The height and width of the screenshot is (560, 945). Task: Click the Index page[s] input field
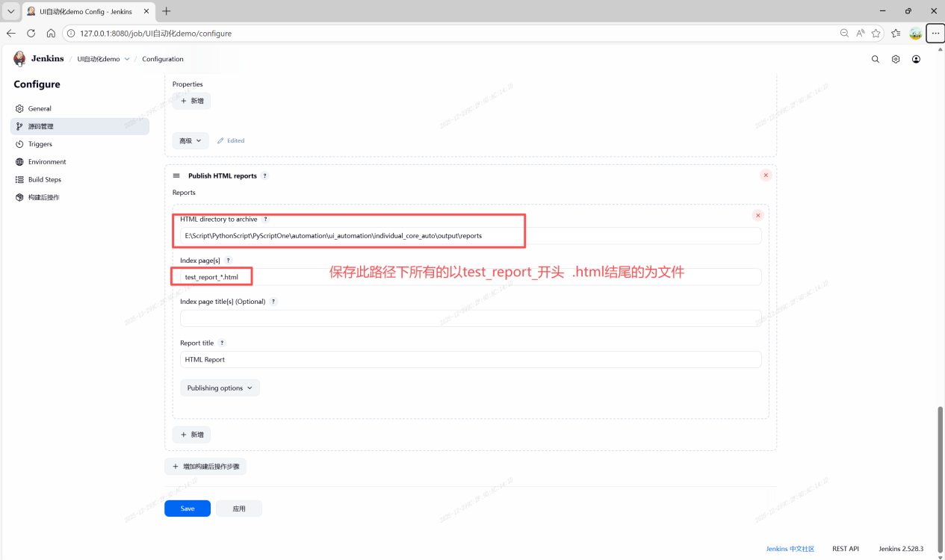[471, 277]
